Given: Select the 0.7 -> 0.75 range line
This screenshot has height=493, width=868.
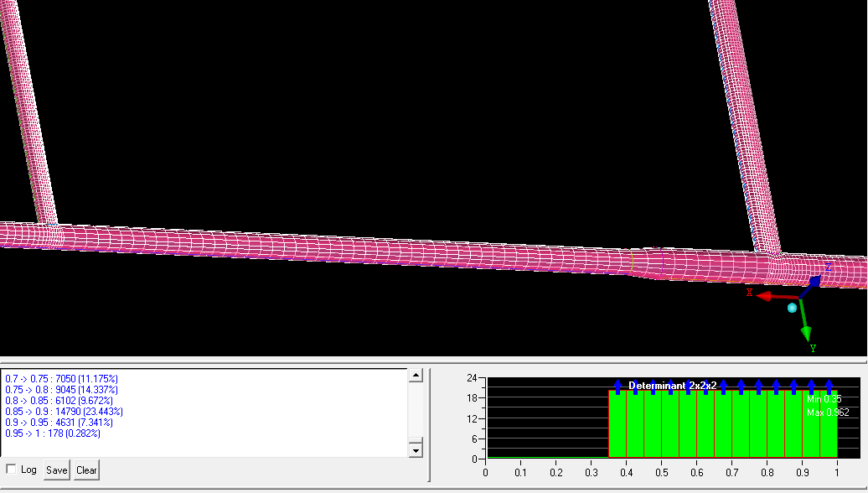Looking at the screenshot, I should coord(61,379).
